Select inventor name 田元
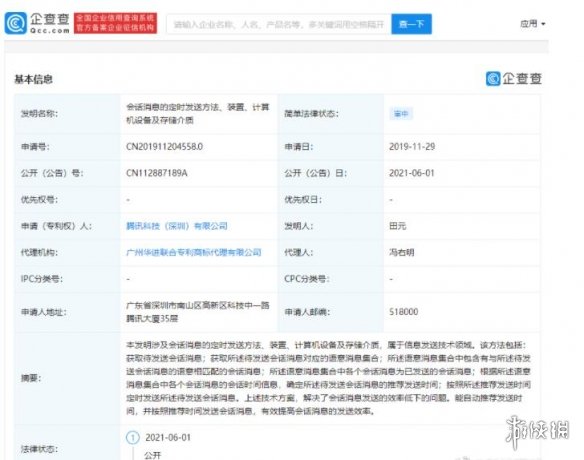The height and width of the screenshot is (460, 584). coord(397,226)
